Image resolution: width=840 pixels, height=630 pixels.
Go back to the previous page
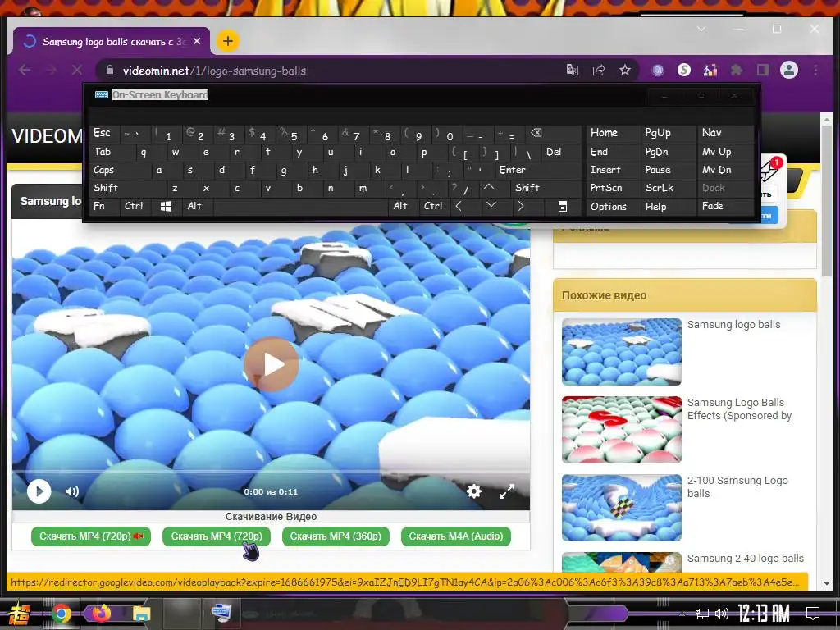coord(25,71)
